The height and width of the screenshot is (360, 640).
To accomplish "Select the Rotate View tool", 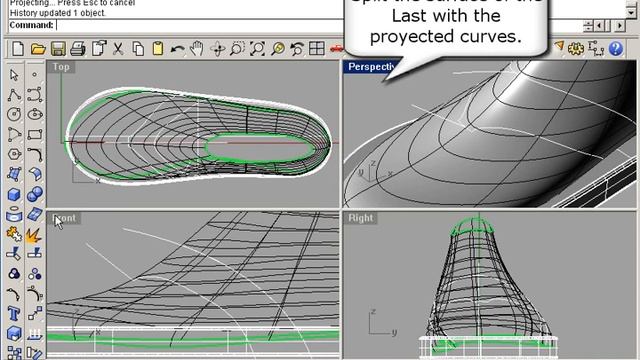I will point(218,49).
